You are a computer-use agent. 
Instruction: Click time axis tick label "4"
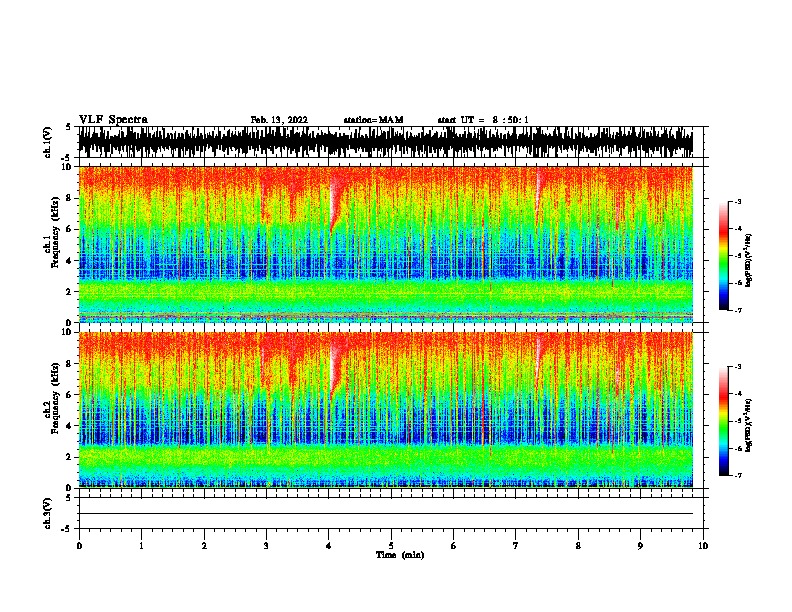[329, 546]
